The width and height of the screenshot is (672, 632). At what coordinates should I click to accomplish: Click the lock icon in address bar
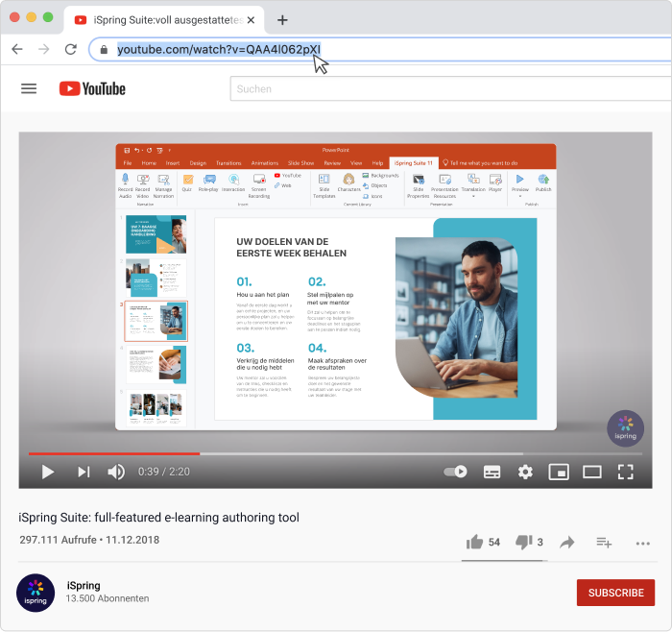[x=104, y=50]
